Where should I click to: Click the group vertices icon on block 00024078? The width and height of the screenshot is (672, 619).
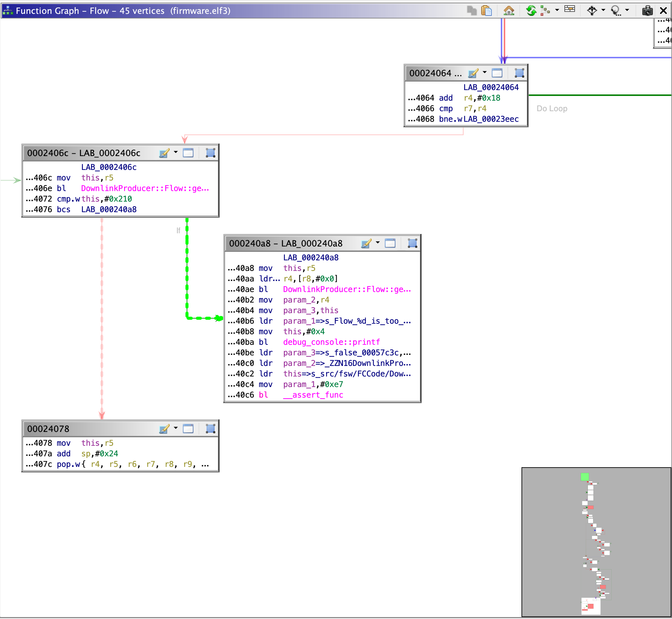point(210,428)
